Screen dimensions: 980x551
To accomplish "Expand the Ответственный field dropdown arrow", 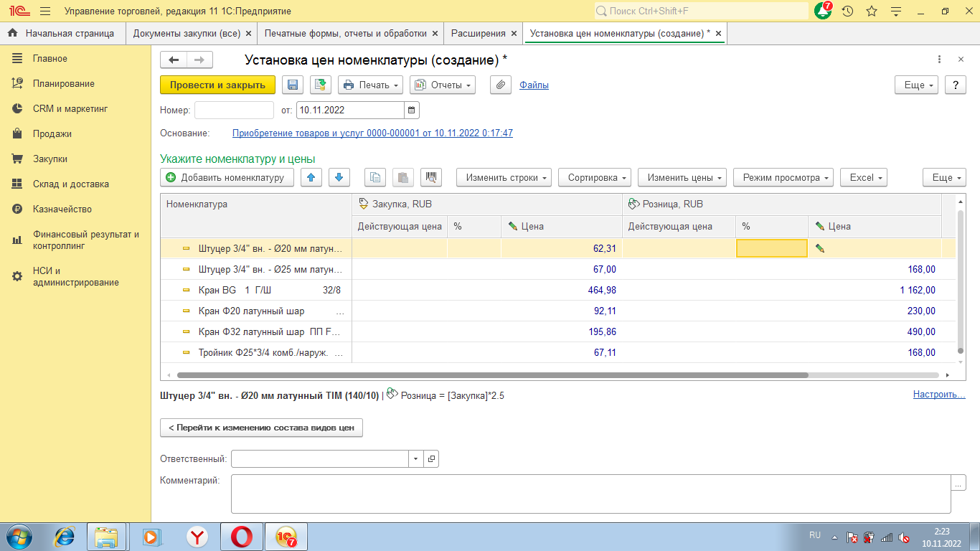I will 416,458.
